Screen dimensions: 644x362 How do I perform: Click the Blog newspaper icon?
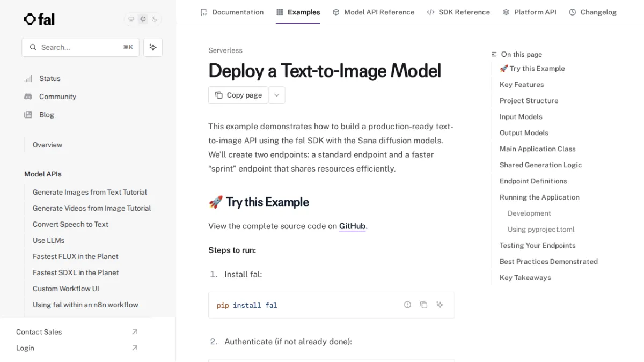click(28, 115)
